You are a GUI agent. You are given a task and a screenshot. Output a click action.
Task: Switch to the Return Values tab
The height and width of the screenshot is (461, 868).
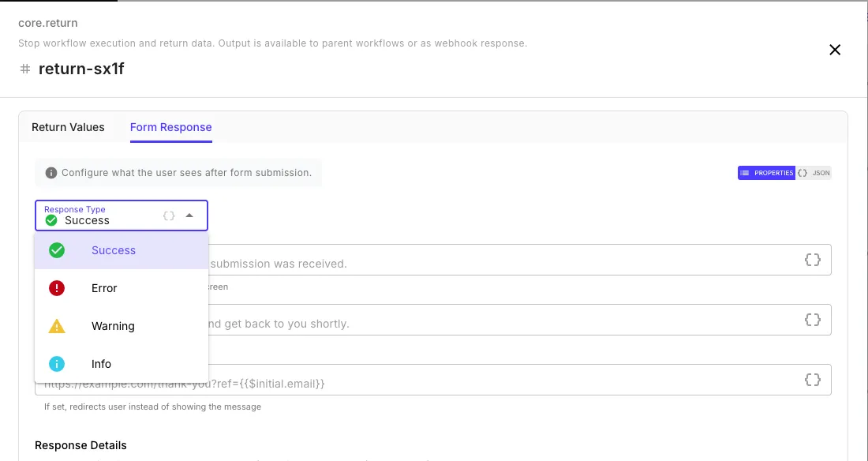(x=68, y=127)
